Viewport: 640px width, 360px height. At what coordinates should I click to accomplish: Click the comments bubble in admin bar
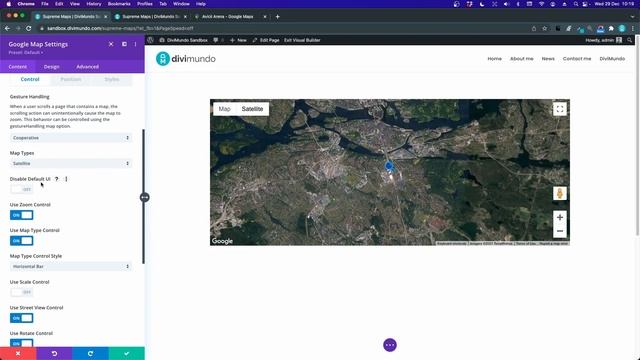tap(216, 40)
